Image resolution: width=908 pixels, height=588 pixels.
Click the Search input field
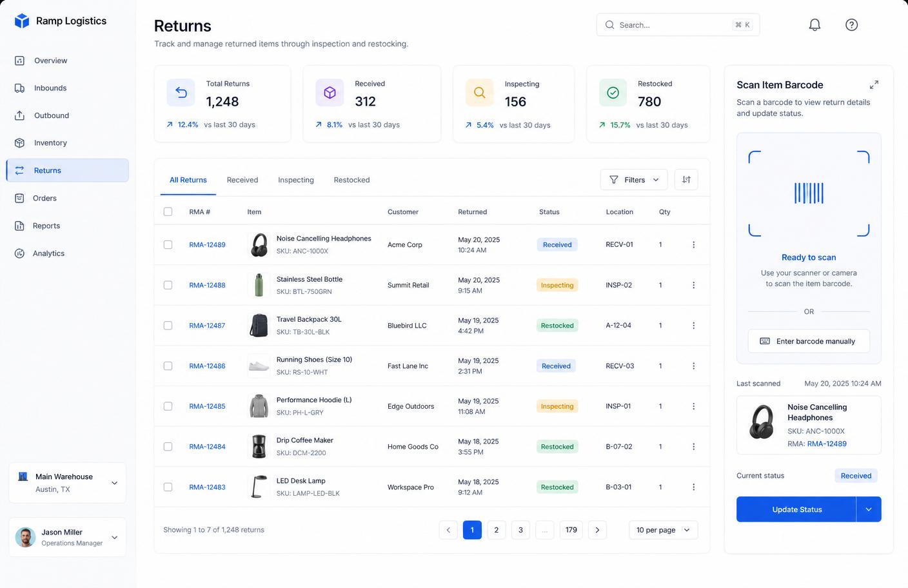[x=678, y=24]
